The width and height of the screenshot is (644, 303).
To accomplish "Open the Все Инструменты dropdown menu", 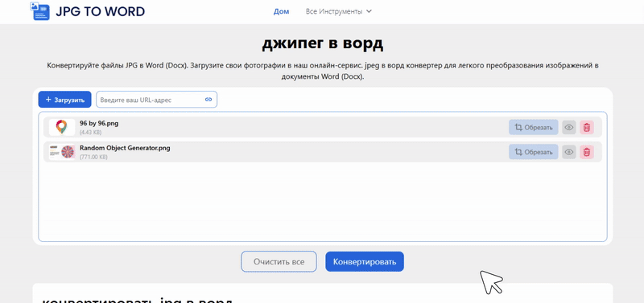I will click(338, 11).
